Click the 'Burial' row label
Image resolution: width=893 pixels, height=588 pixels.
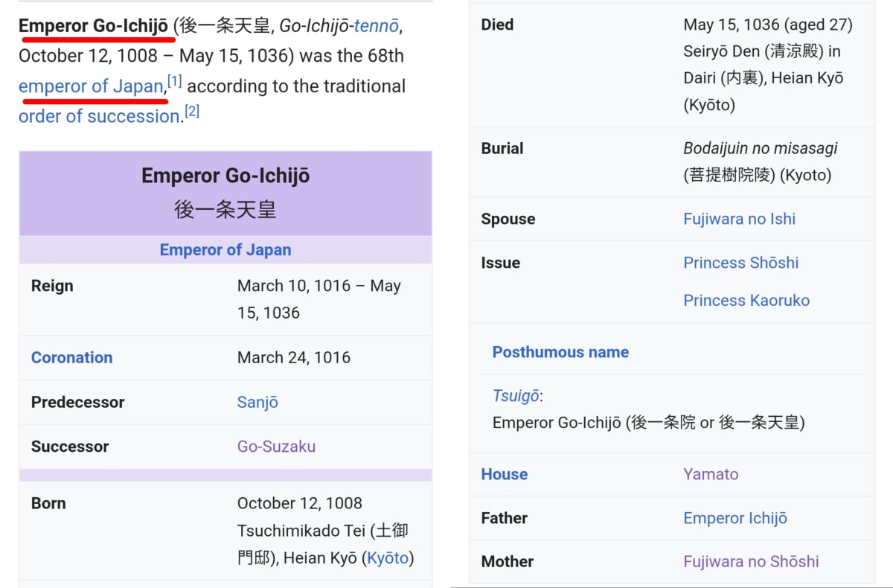[502, 148]
